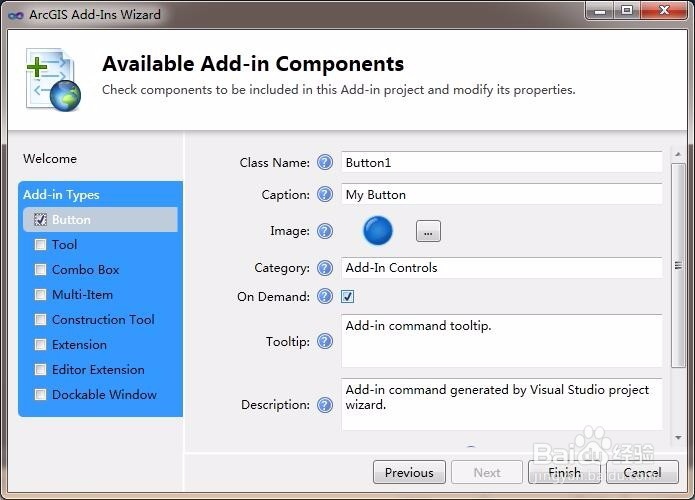Maximize the wizard window

click(627, 11)
